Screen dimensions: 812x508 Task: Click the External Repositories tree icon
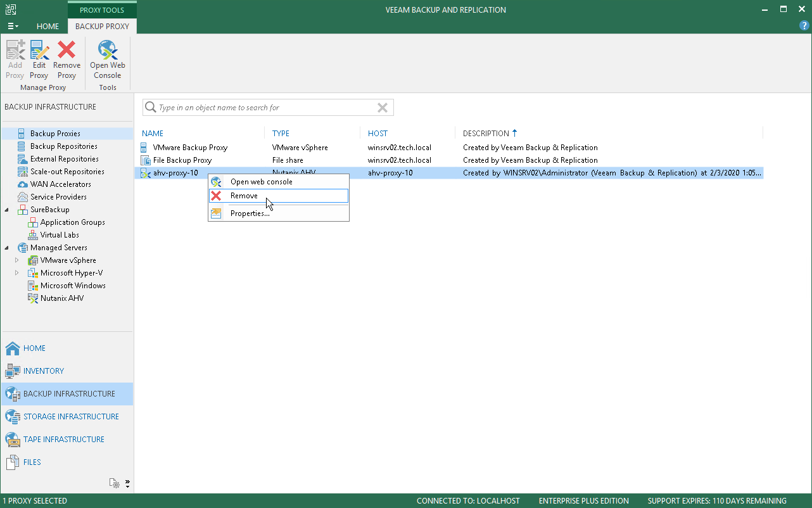[x=22, y=159]
